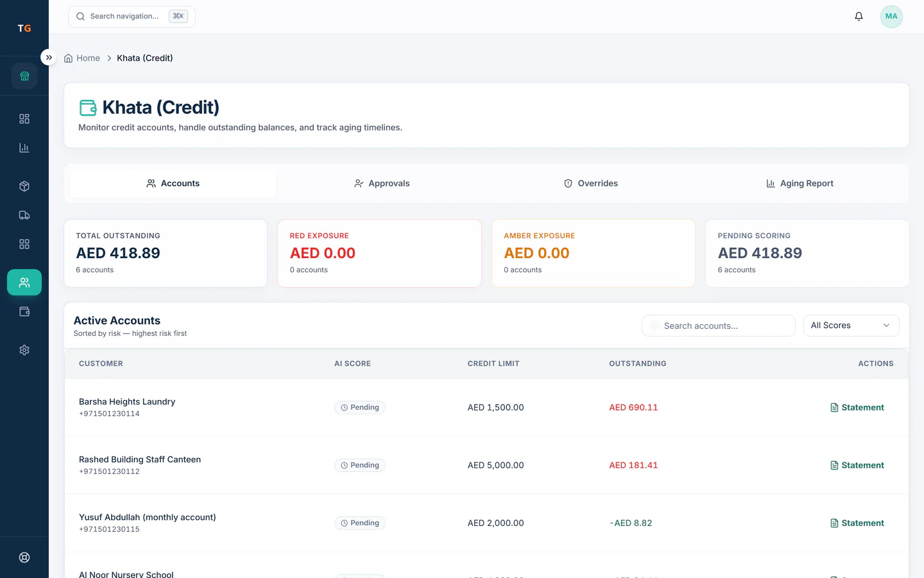
Task: Click the Total Outstanding card
Action: click(166, 254)
